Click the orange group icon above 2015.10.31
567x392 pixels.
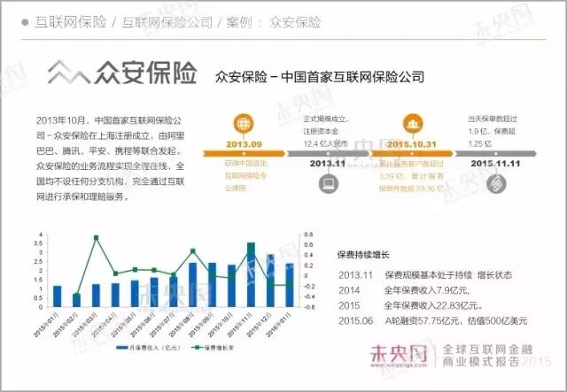413,124
